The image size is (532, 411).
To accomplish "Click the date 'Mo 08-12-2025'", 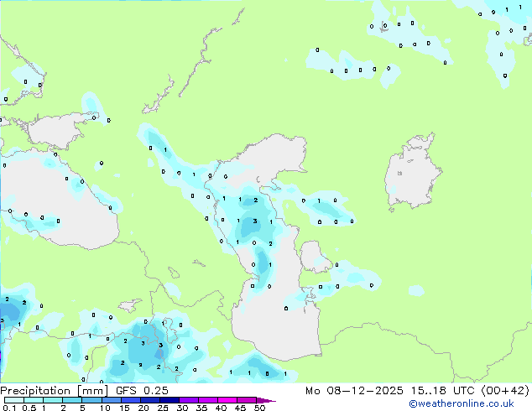I will 354,391.
